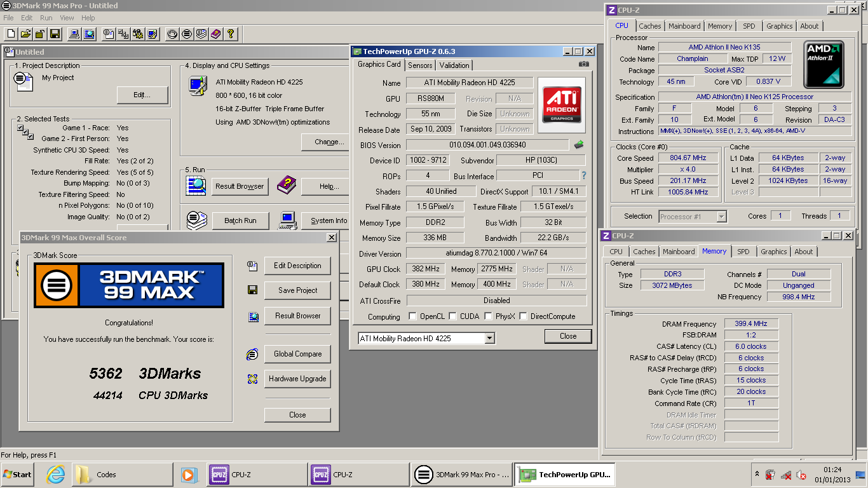Click the Edit Description button

point(297,266)
